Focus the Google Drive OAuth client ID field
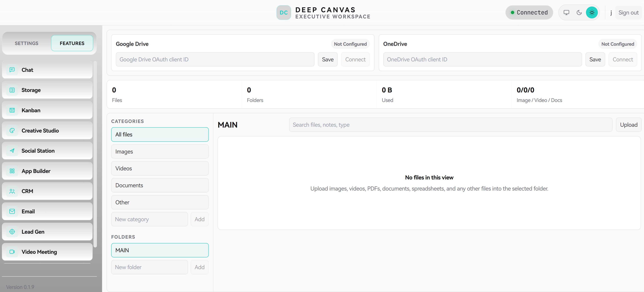 215,59
